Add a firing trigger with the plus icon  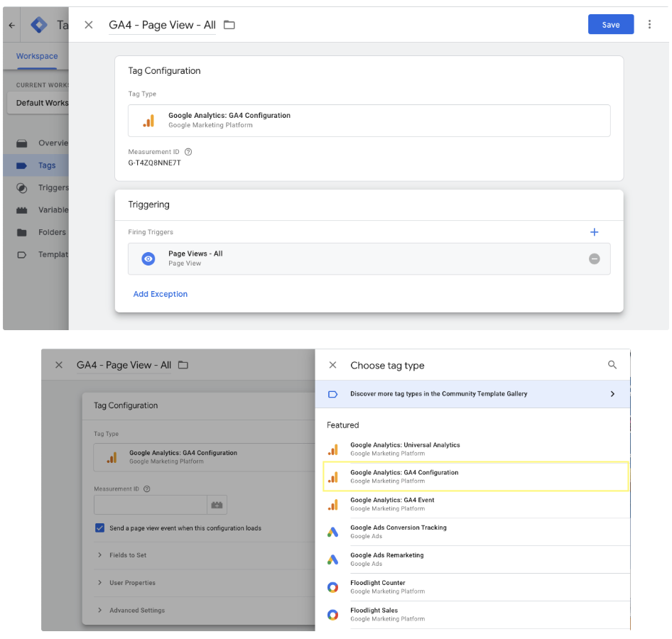594,231
